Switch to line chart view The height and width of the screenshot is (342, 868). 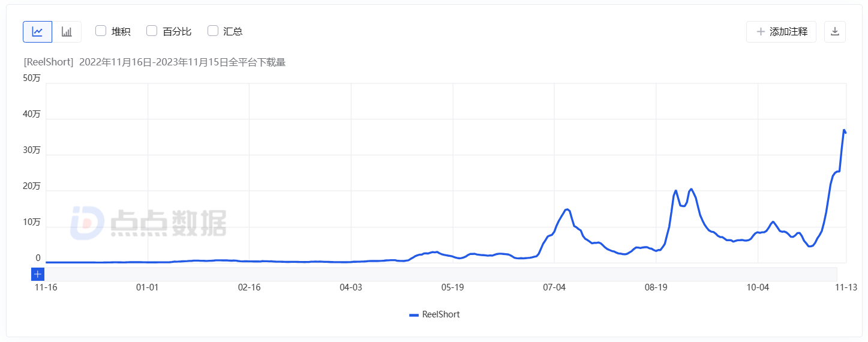click(x=37, y=32)
